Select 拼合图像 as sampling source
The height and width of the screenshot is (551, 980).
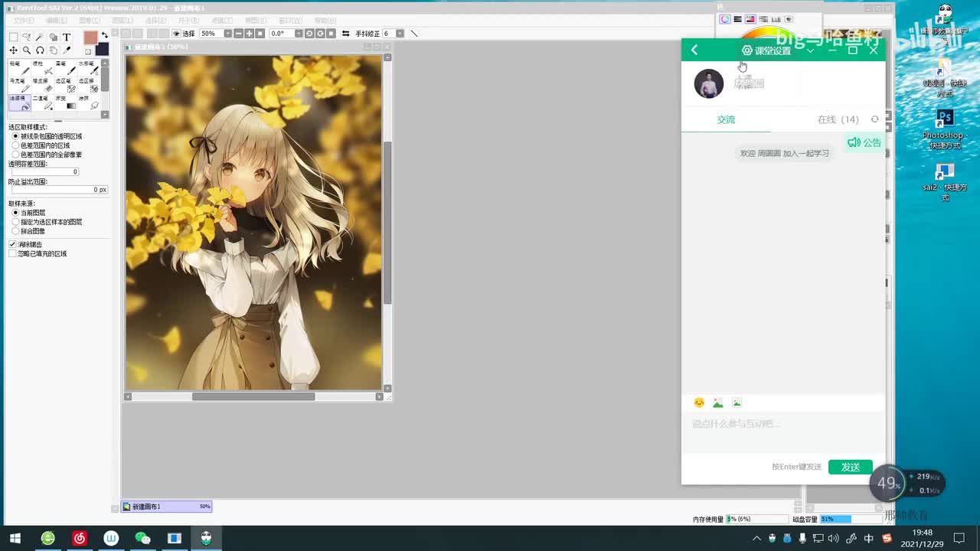click(x=28, y=231)
